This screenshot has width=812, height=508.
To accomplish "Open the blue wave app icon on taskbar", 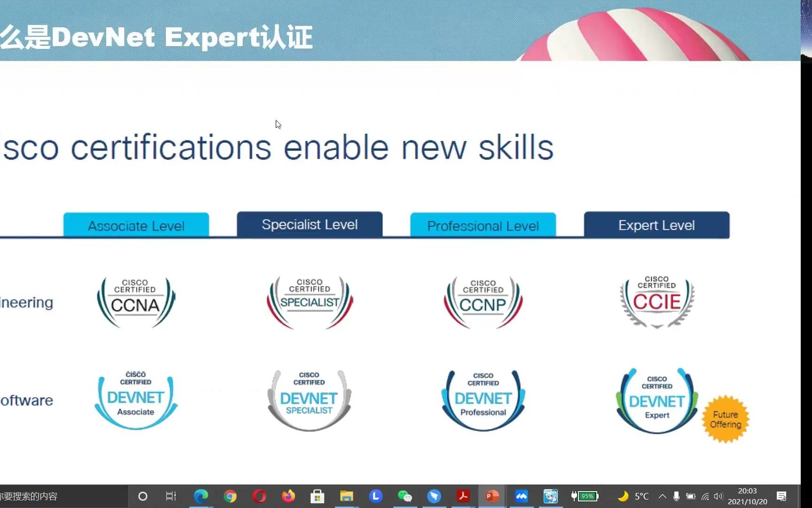I will pos(521,496).
